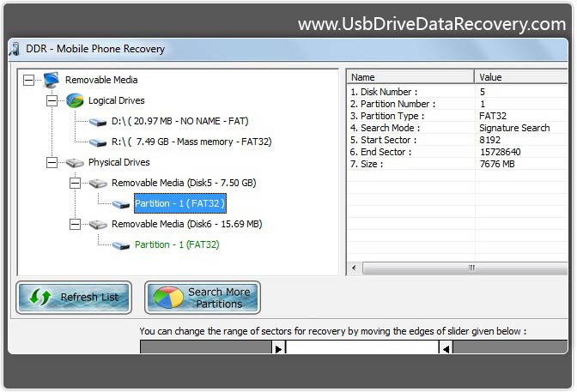577x392 pixels.
Task: Click the Value column header
Action: pos(519,77)
